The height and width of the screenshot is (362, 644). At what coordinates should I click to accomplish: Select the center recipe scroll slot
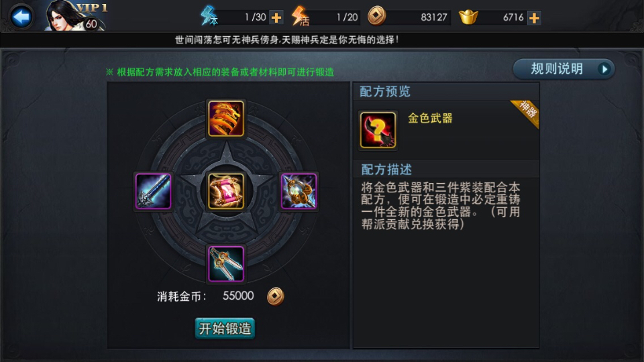(226, 191)
